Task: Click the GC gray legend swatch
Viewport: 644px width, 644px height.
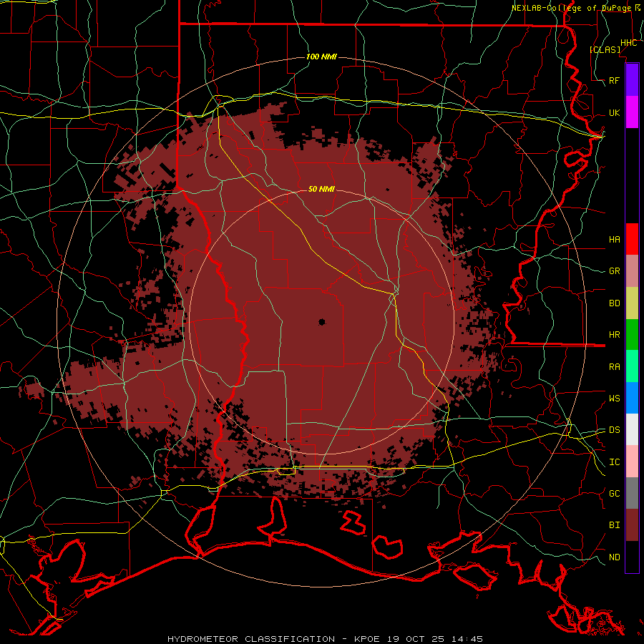Action: tap(632, 493)
